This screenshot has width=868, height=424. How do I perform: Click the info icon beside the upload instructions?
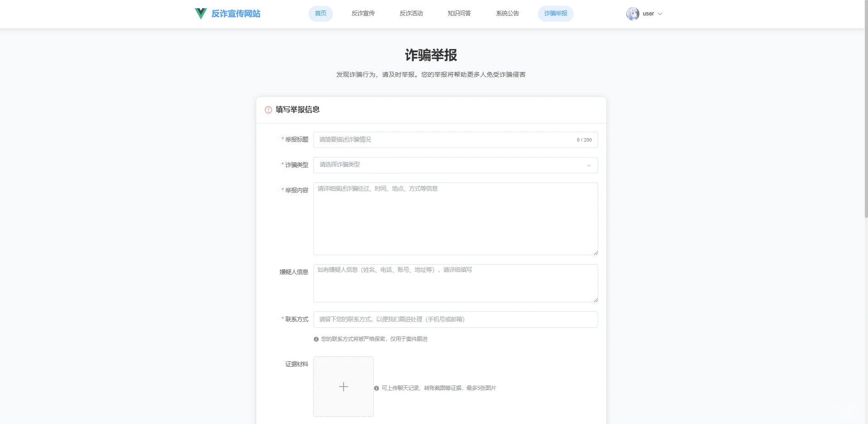click(376, 388)
